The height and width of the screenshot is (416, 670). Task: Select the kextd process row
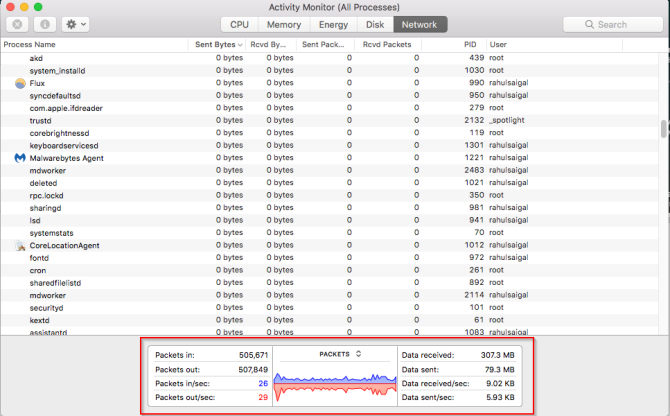pos(329,320)
